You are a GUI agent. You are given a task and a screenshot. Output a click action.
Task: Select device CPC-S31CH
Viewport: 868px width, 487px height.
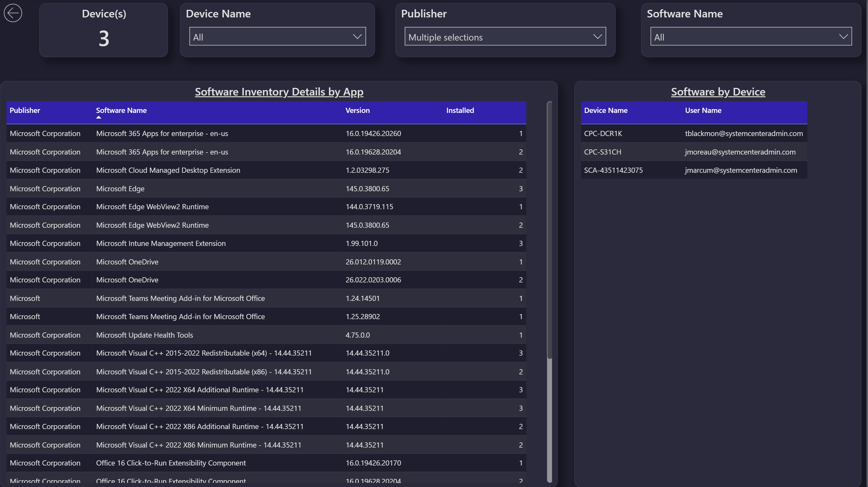click(x=602, y=152)
